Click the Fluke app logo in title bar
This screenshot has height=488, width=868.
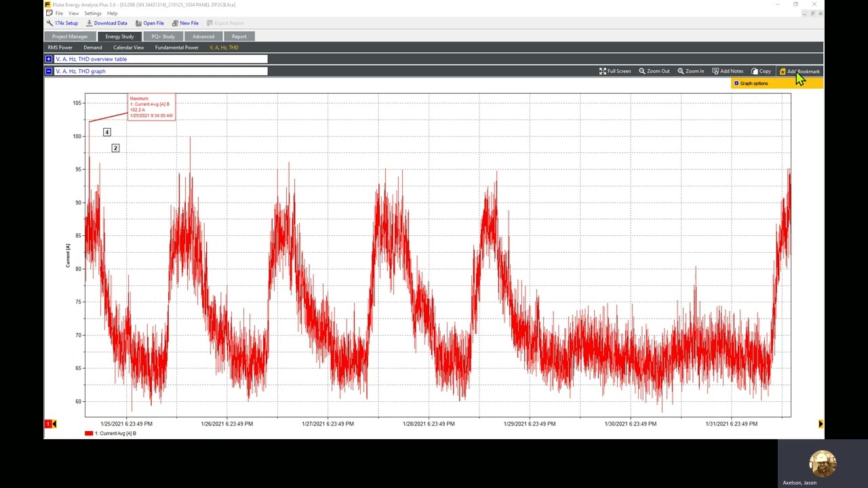coord(47,5)
